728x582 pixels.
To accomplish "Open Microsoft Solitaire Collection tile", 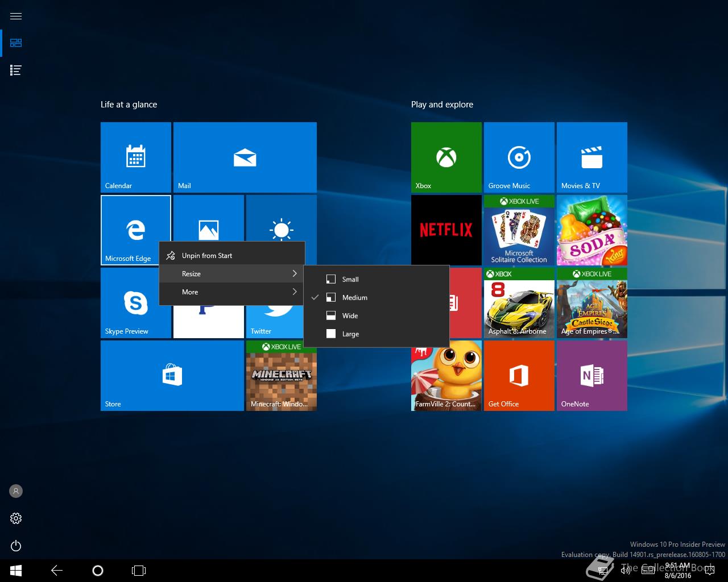I will [x=519, y=230].
